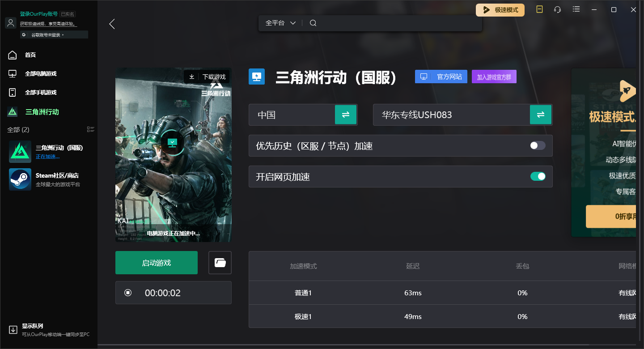Open the 官方网站 official website link
644x349 pixels.
tap(441, 76)
